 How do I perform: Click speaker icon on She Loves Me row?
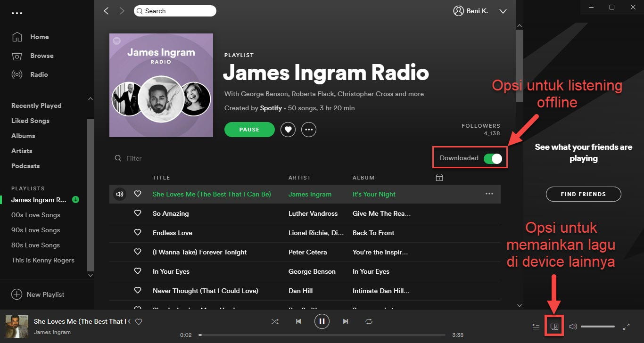click(120, 194)
